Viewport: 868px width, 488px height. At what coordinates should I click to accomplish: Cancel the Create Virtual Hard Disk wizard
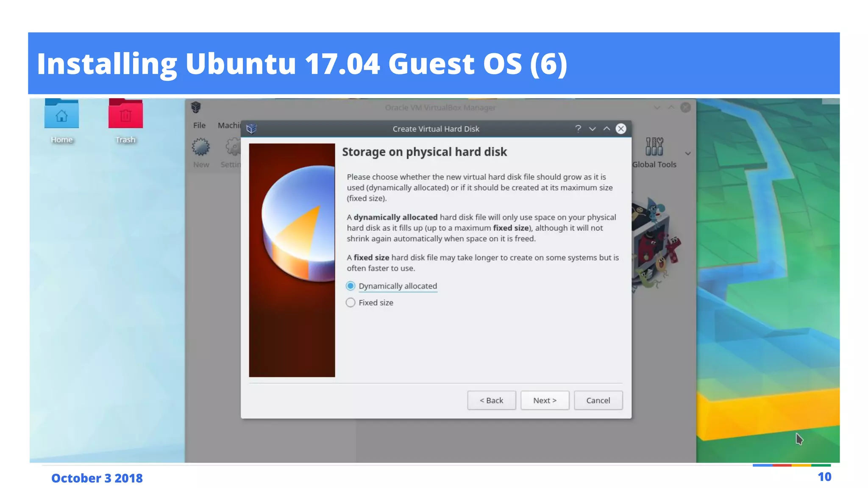(x=598, y=400)
